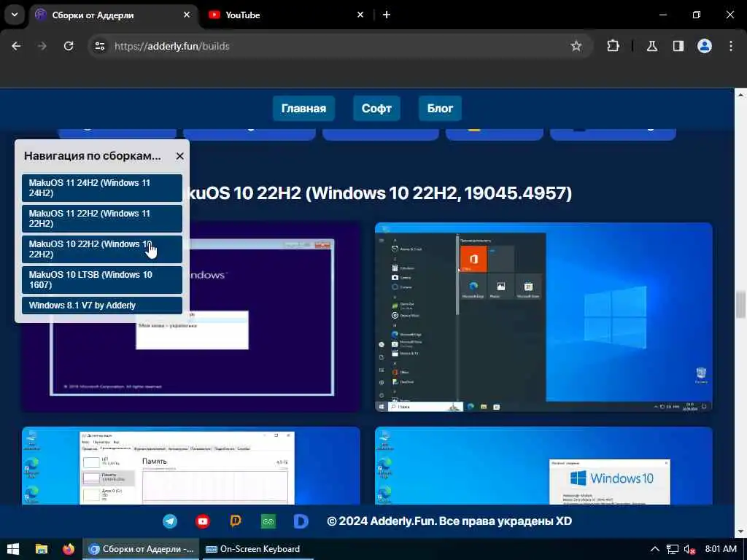Click the scrollbar up arrow
The image size is (747, 560).
[740, 96]
